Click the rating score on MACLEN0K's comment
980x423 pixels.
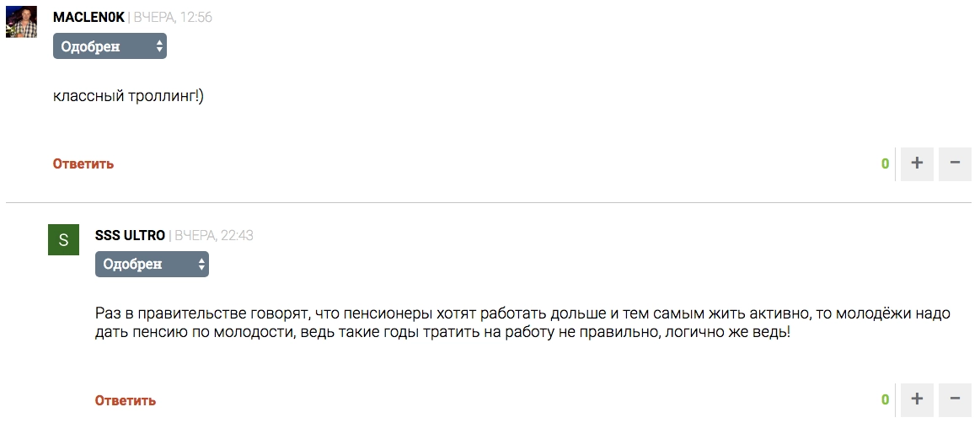click(x=885, y=164)
